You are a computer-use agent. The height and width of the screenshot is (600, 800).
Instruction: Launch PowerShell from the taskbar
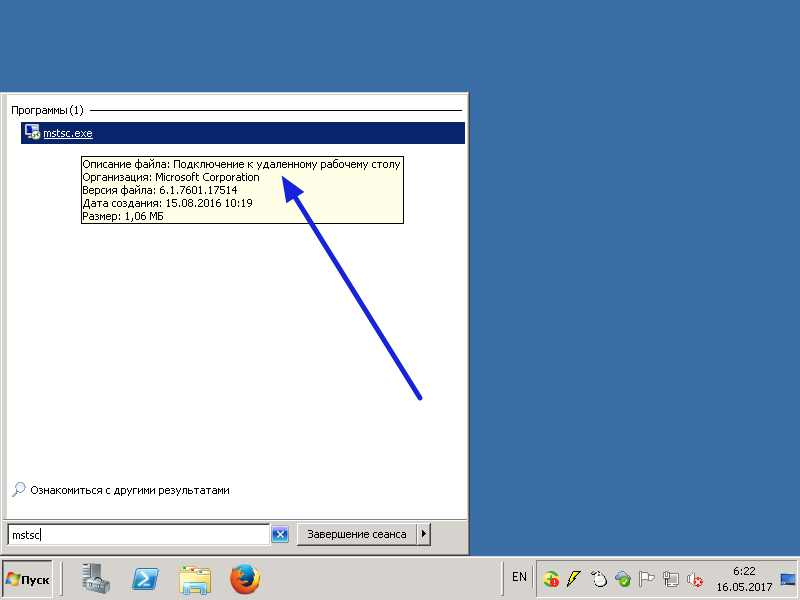tap(145, 580)
